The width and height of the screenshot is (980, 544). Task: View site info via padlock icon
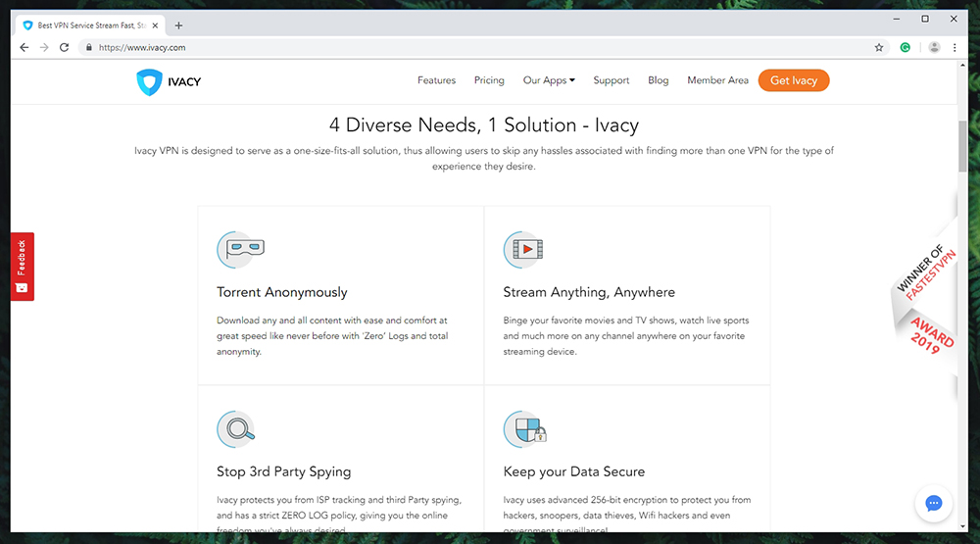click(x=89, y=47)
